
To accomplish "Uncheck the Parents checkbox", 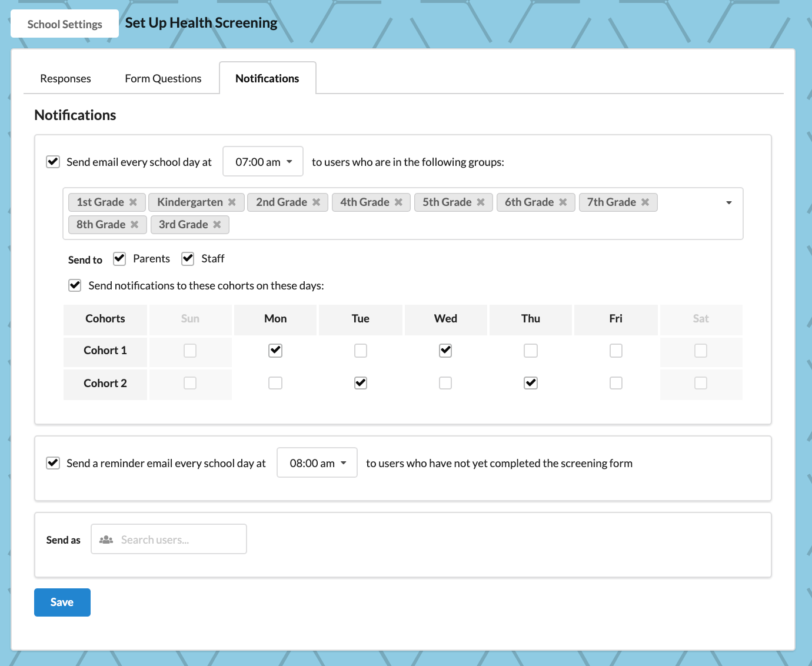I will coord(119,258).
